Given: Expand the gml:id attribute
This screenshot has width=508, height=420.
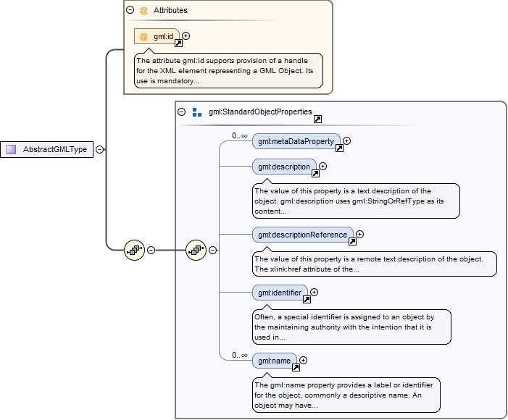Looking at the screenshot, I should 186,35.
